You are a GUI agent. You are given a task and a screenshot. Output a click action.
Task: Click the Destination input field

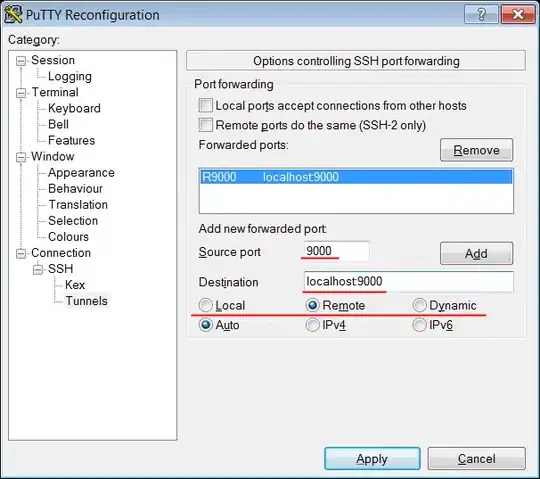click(408, 282)
